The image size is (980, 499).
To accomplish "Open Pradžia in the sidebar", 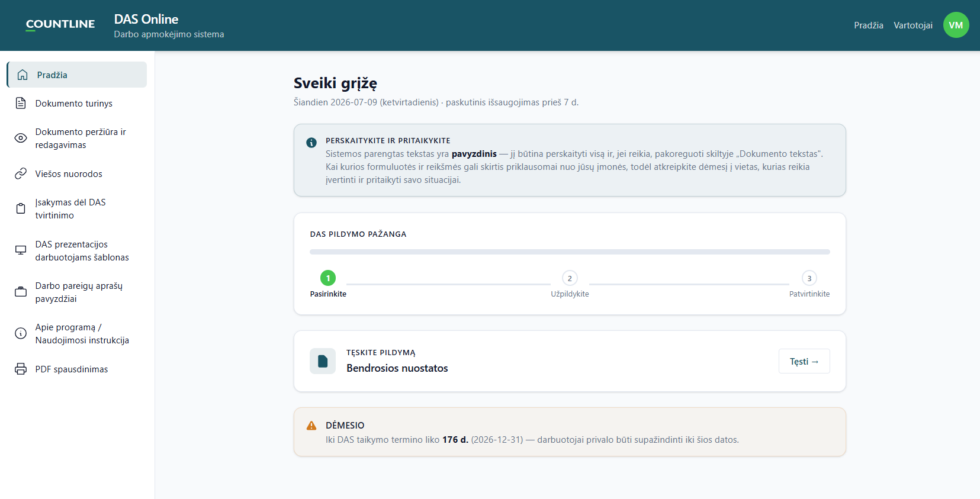I will click(77, 75).
